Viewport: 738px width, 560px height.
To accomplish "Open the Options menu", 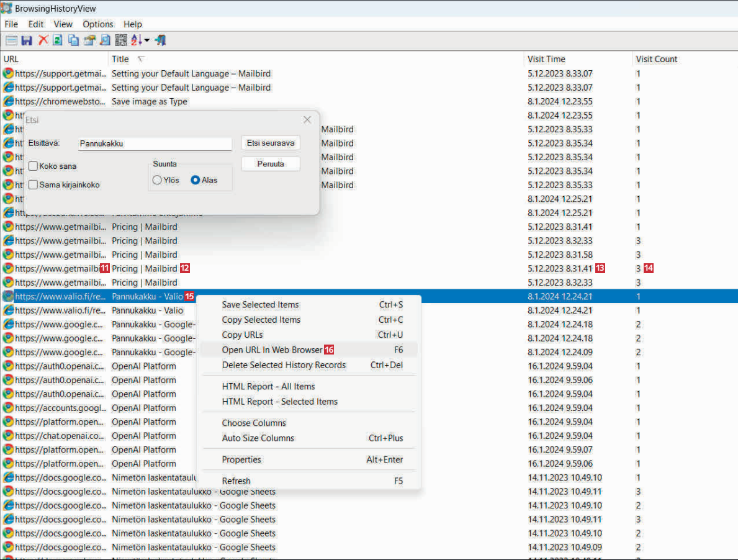I will point(98,24).
